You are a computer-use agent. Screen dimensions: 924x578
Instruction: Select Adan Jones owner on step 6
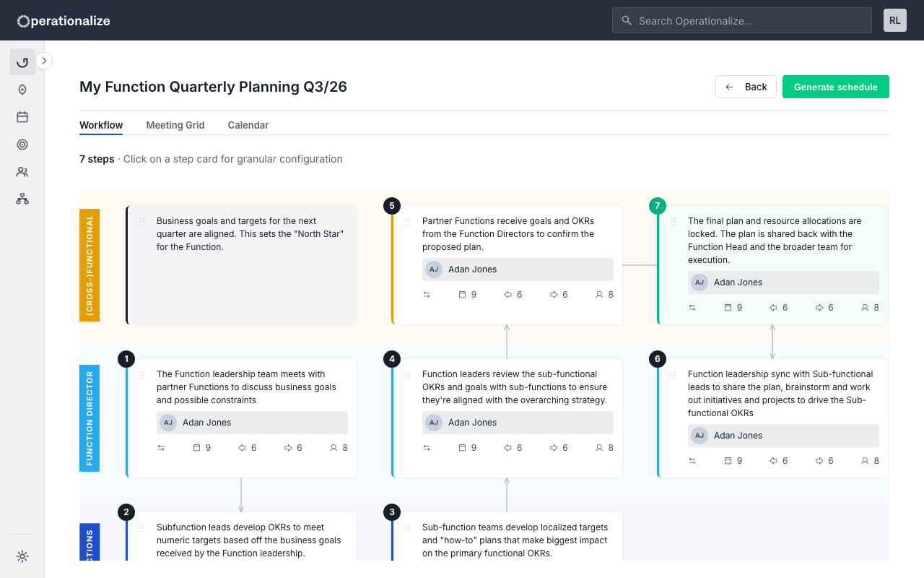783,436
